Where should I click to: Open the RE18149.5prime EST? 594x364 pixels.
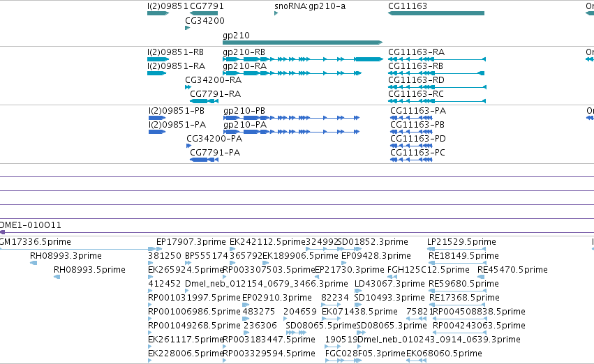click(457, 263)
